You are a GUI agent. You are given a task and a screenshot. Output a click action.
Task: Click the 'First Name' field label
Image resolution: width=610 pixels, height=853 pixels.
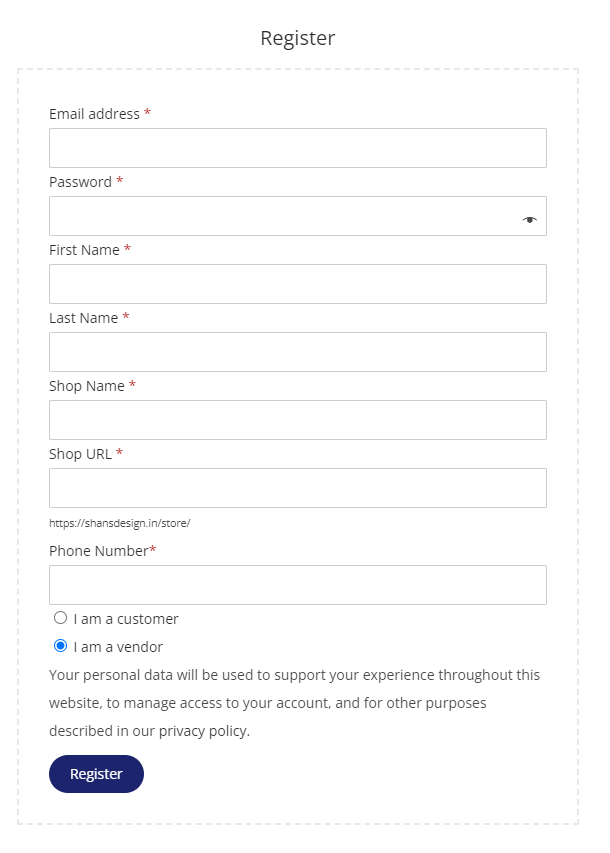pos(84,250)
